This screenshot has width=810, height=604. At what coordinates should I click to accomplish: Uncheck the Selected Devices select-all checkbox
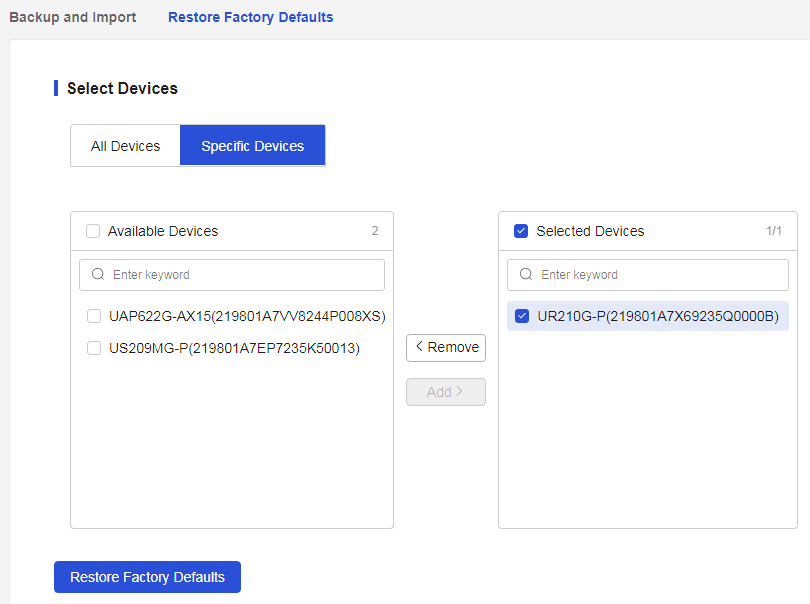pyautogui.click(x=521, y=231)
